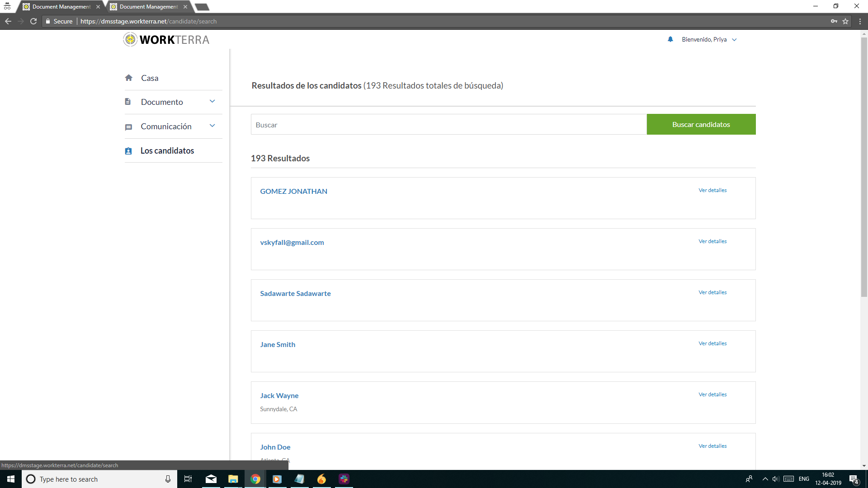The width and height of the screenshot is (868, 488).
Task: Click the padlock Secure icon in address bar
Action: 47,21
